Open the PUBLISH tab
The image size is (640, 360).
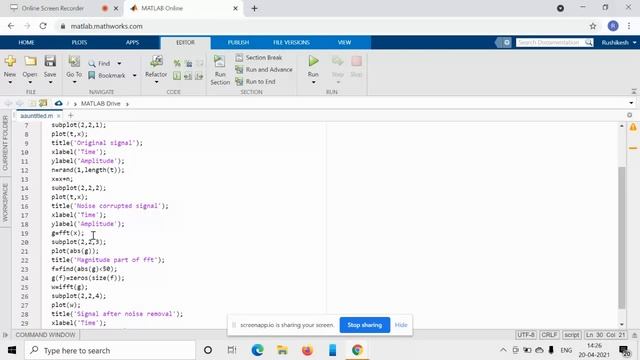238,42
